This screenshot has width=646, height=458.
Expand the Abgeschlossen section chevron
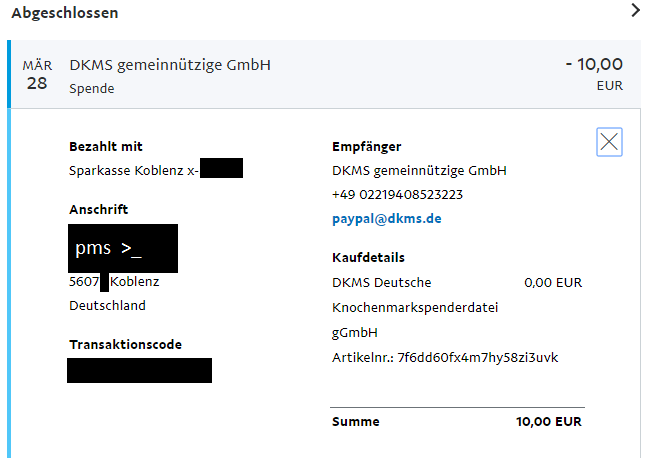pos(635,10)
